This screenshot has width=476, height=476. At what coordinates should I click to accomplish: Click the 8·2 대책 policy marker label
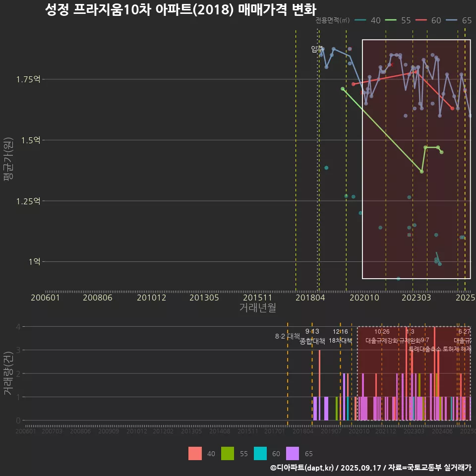[x=287, y=336]
